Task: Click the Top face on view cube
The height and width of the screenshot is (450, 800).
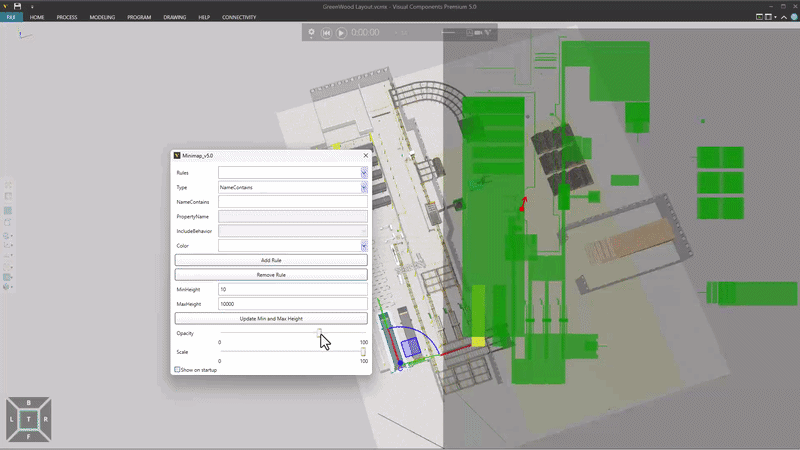Action: click(30, 419)
